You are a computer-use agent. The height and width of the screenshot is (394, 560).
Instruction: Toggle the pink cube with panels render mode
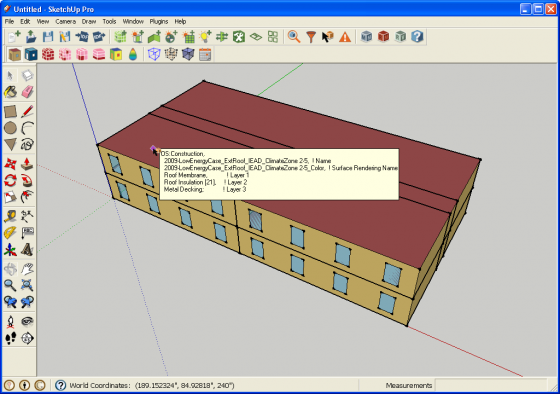pos(82,54)
